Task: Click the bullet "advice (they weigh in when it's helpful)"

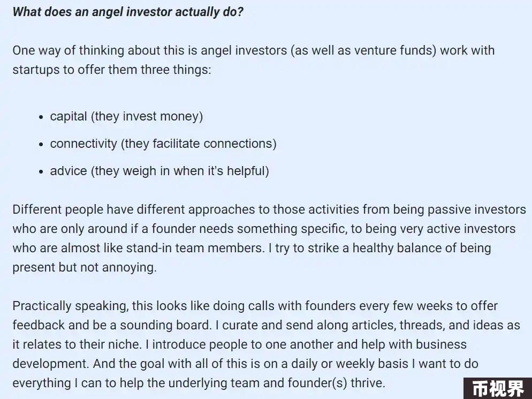Action: coord(159,171)
